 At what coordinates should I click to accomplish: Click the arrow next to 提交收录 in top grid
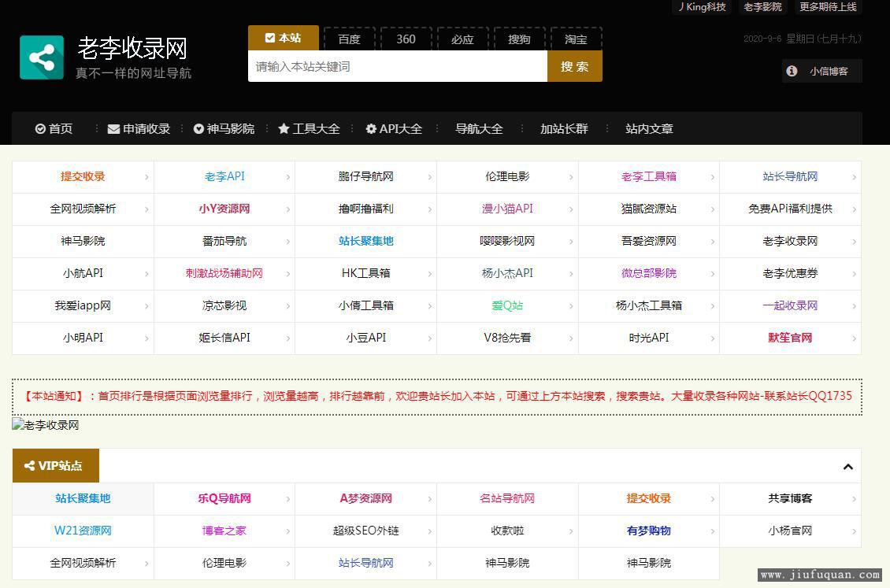tap(146, 177)
